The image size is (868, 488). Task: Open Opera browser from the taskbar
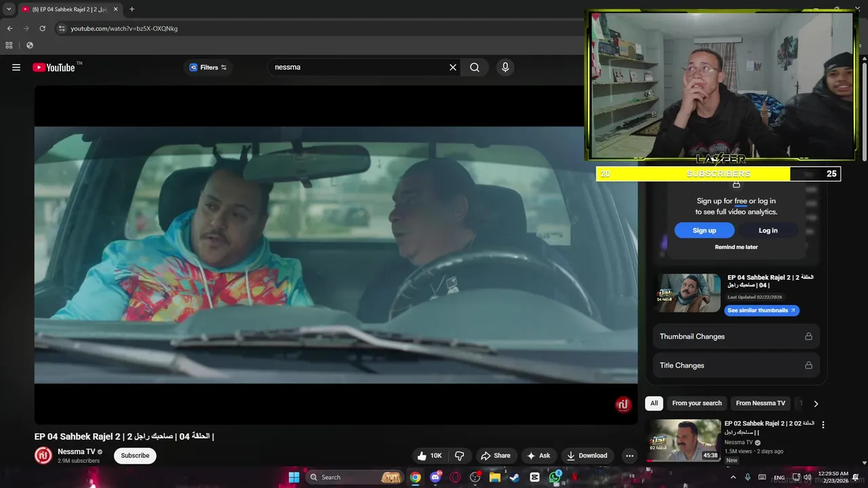point(455,477)
